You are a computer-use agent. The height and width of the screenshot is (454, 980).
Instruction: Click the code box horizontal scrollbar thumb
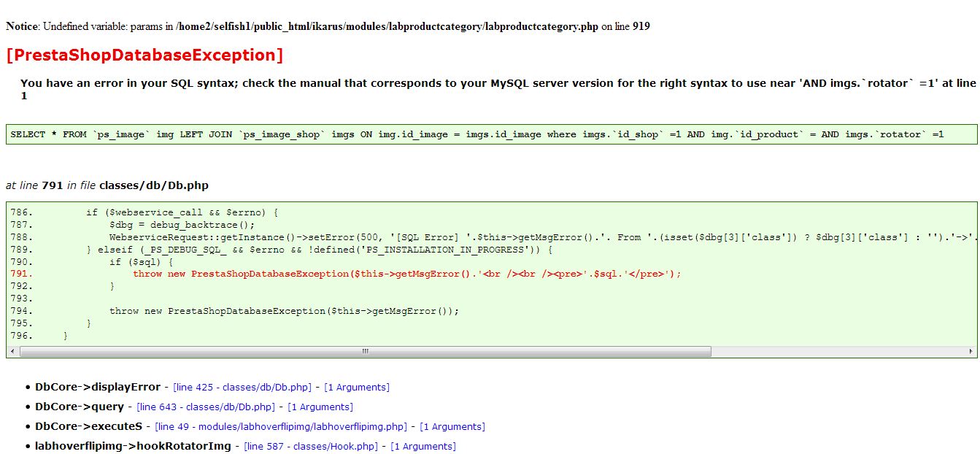coord(366,351)
